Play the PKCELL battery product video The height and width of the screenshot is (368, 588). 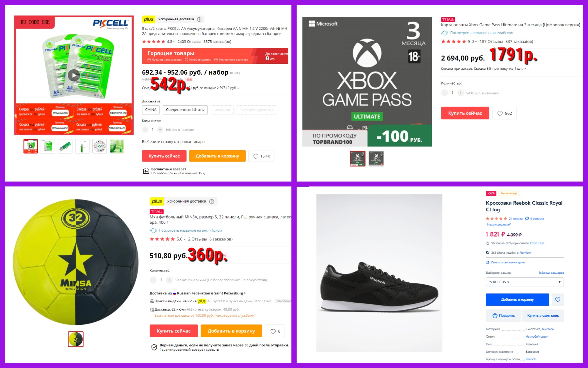(74, 76)
